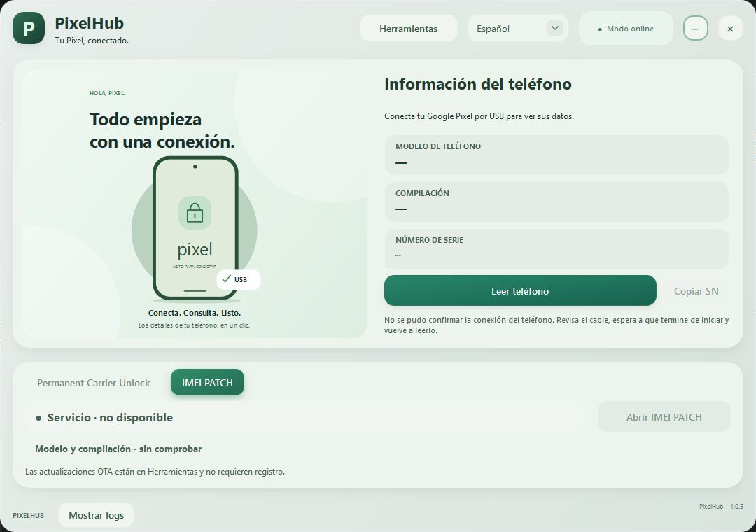Close the PixelHub window with X

pyautogui.click(x=730, y=29)
